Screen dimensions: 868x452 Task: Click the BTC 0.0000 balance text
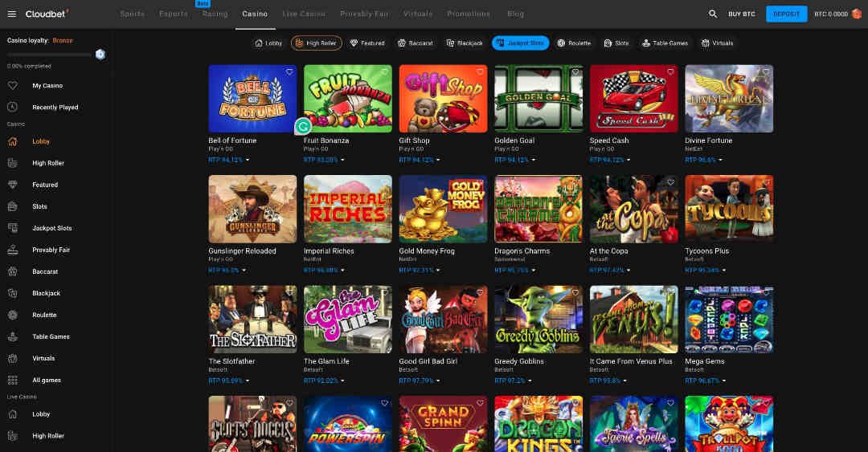pos(831,14)
